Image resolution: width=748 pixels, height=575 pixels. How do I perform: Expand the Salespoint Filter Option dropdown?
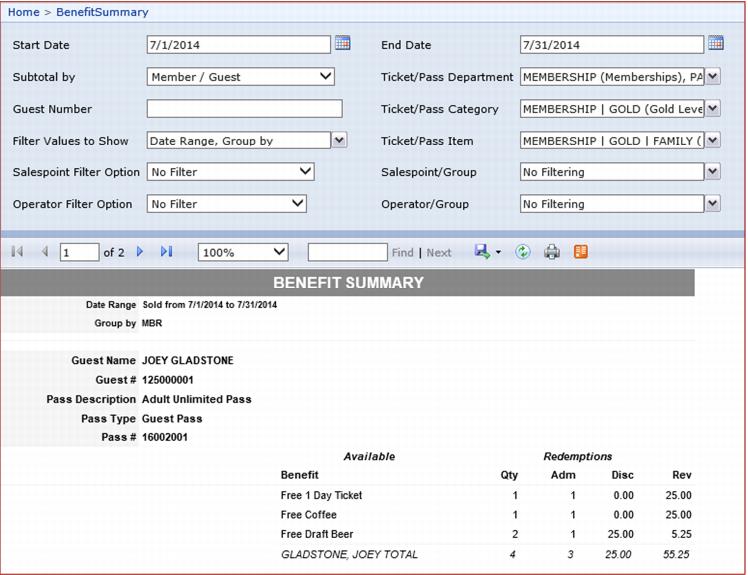305,172
